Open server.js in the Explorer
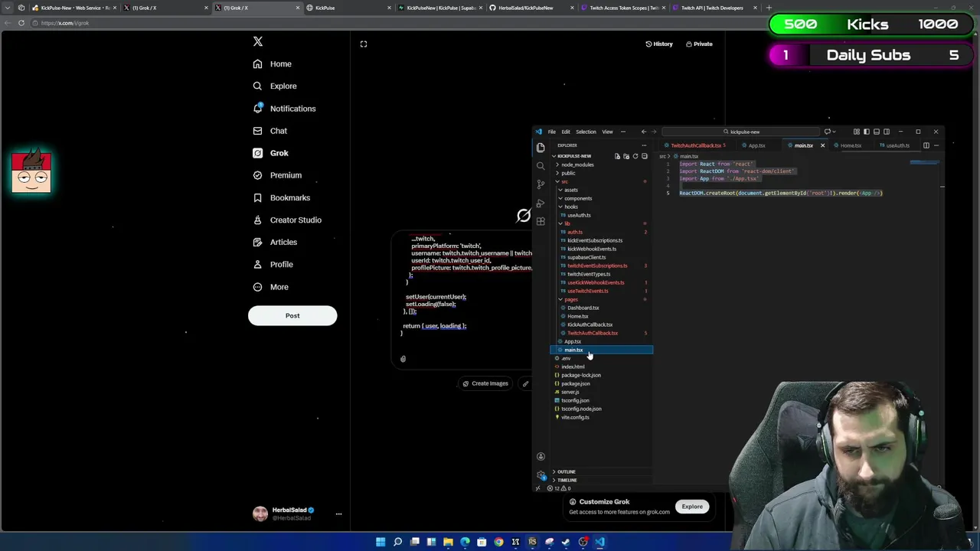Image resolution: width=980 pixels, height=551 pixels. point(570,392)
